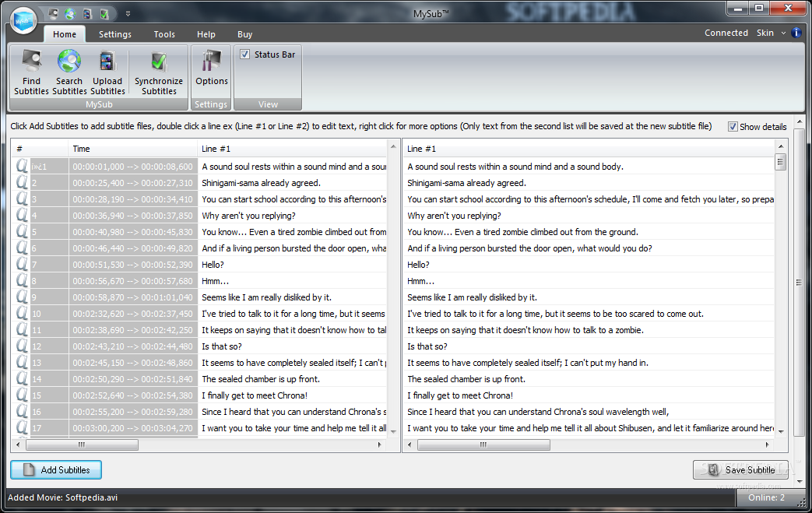Click the icon on subtitle row 12
Viewport: 812px width, 513px height.
click(22, 346)
